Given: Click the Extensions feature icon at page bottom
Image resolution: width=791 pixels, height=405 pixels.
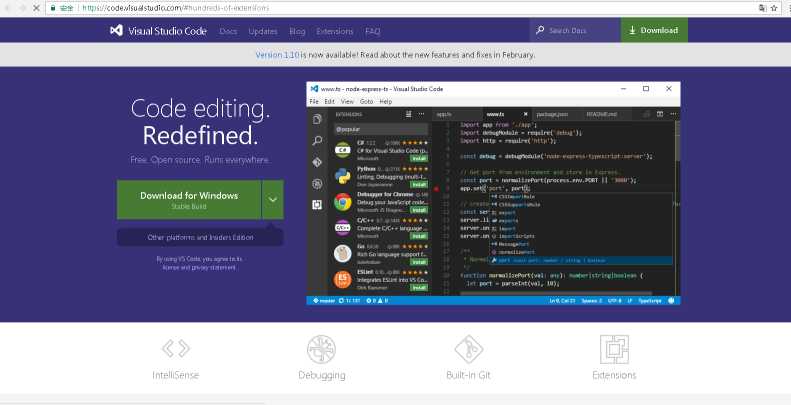Looking at the screenshot, I should (614, 349).
